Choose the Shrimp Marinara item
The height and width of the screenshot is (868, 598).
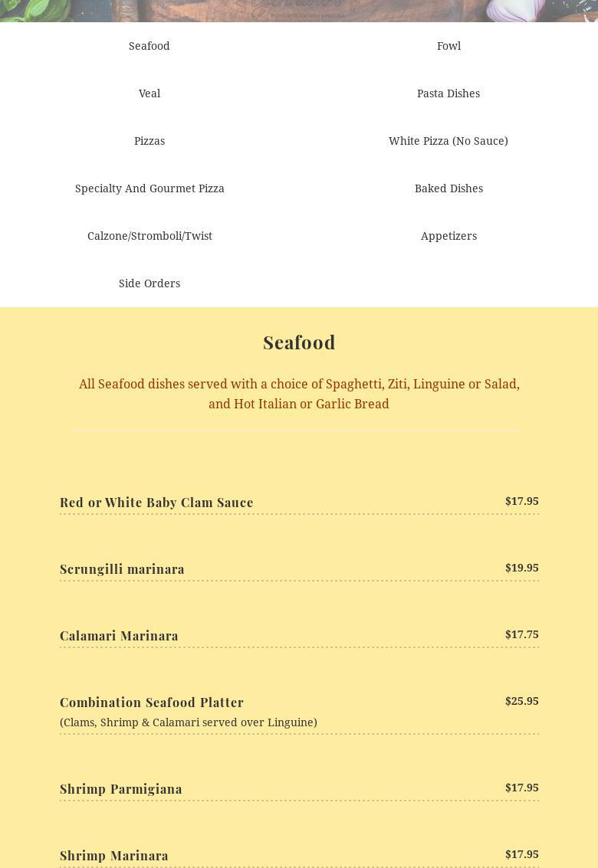(x=114, y=856)
